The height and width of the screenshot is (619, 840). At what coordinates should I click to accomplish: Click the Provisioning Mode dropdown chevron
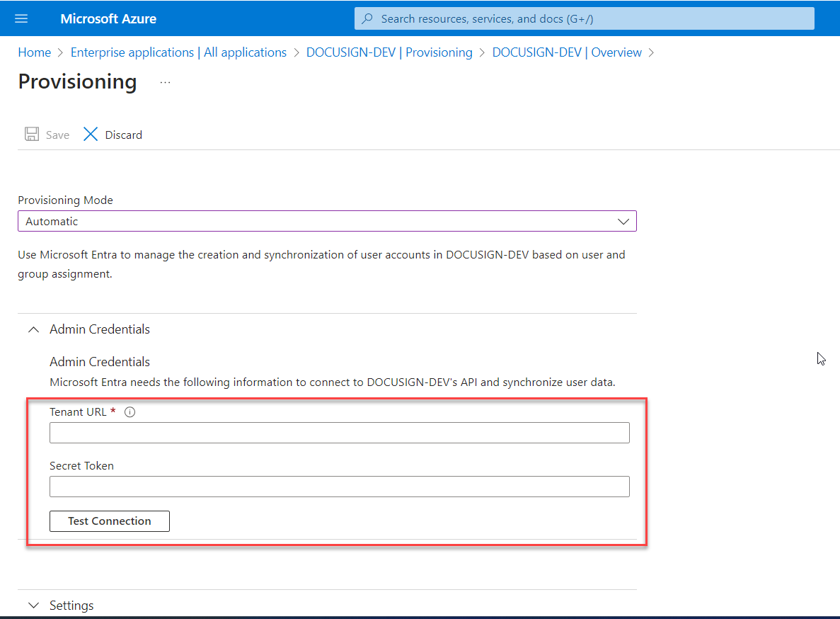pos(623,221)
